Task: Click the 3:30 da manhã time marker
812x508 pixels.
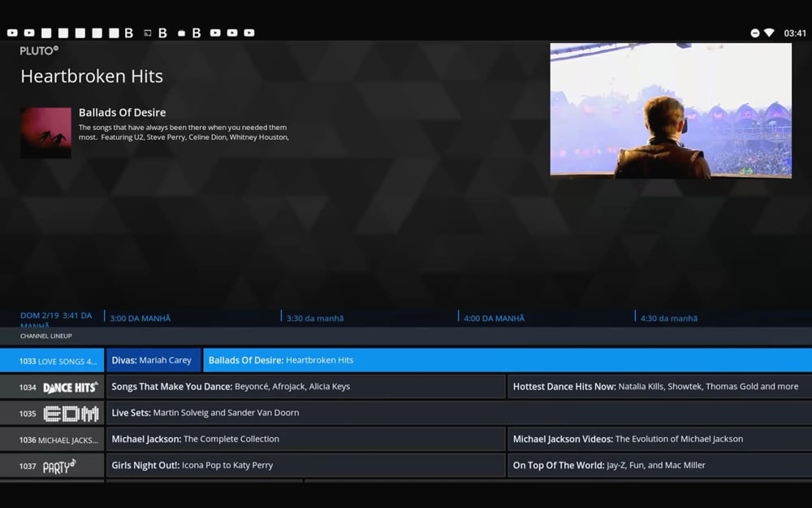Action: click(x=315, y=319)
